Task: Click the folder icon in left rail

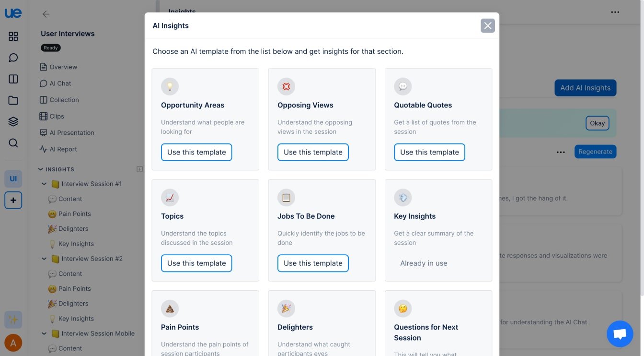Action: [x=13, y=100]
